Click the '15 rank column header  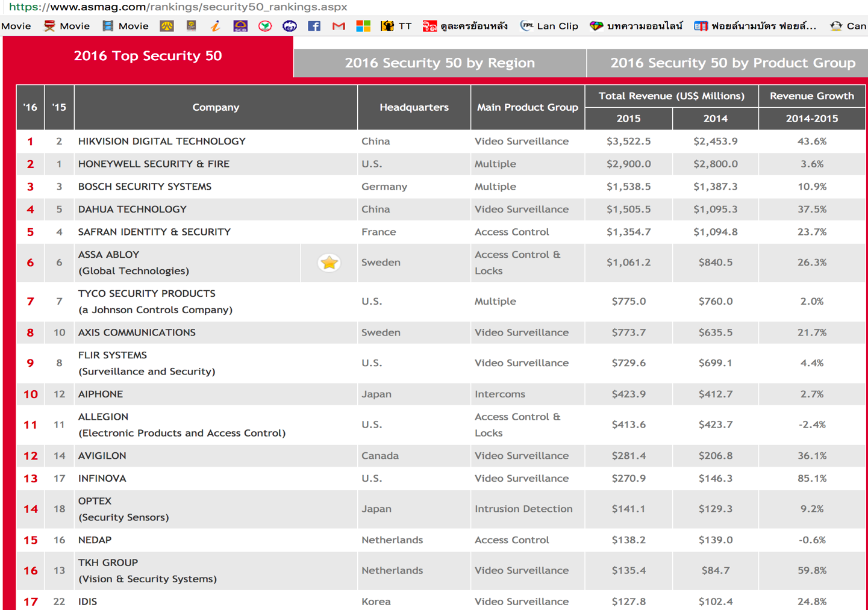coord(59,107)
